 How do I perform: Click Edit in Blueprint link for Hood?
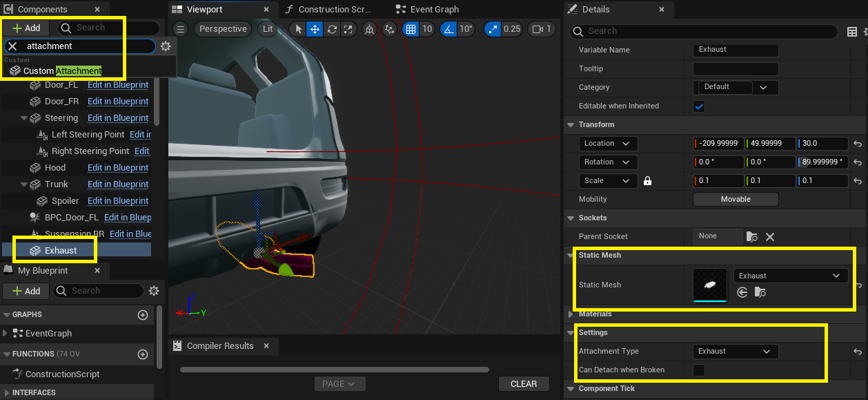[118, 168]
